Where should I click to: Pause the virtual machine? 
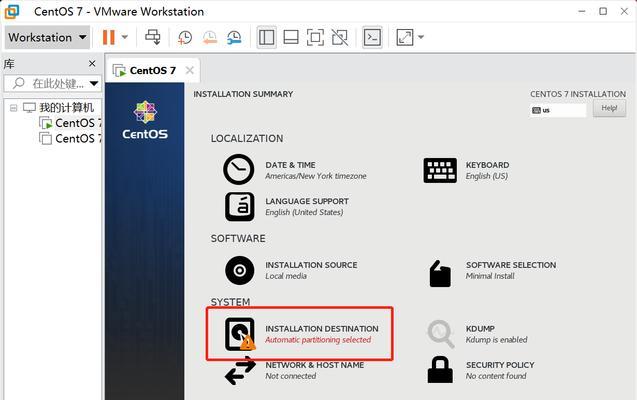(x=108, y=37)
